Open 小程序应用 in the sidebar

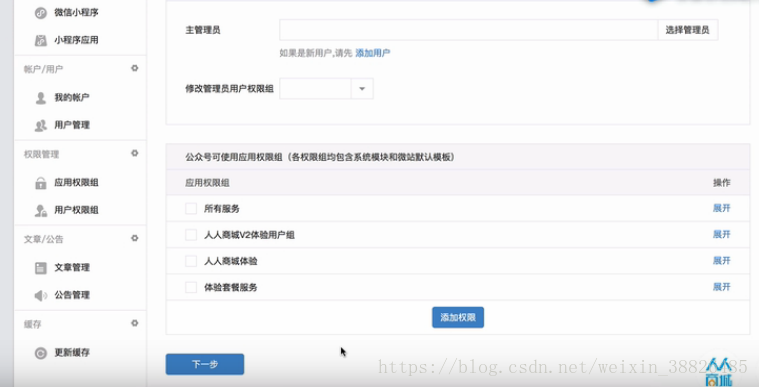(76, 40)
